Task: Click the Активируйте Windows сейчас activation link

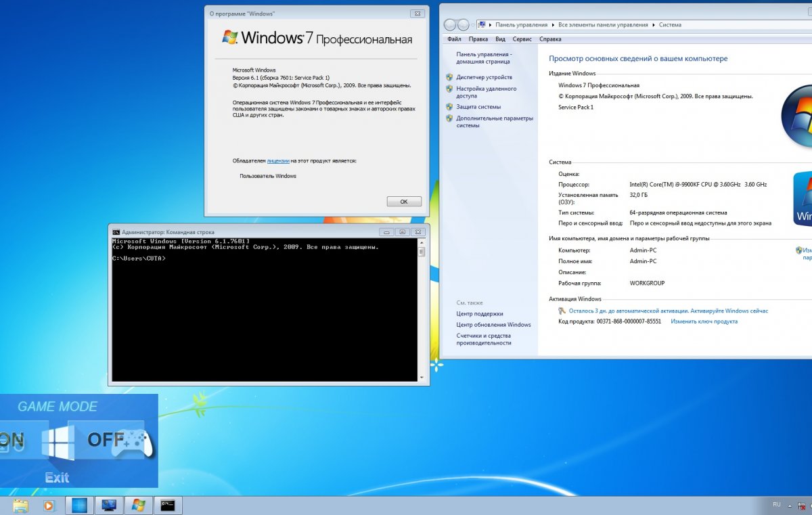Action: [729, 311]
